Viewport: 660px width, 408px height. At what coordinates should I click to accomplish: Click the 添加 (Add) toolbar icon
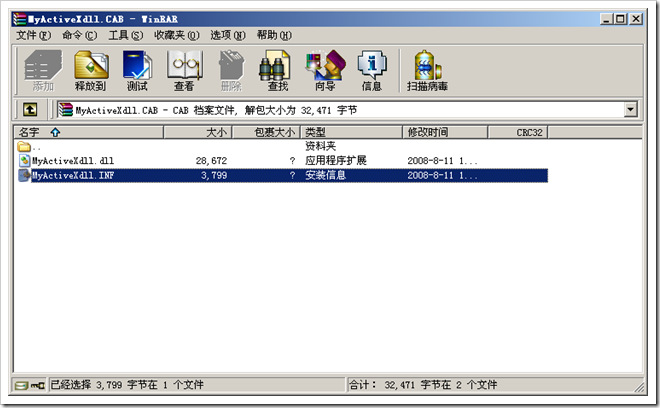coord(43,70)
